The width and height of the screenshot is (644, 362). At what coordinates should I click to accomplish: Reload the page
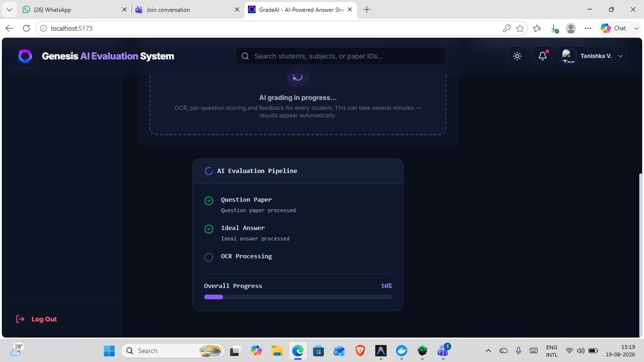(26, 28)
